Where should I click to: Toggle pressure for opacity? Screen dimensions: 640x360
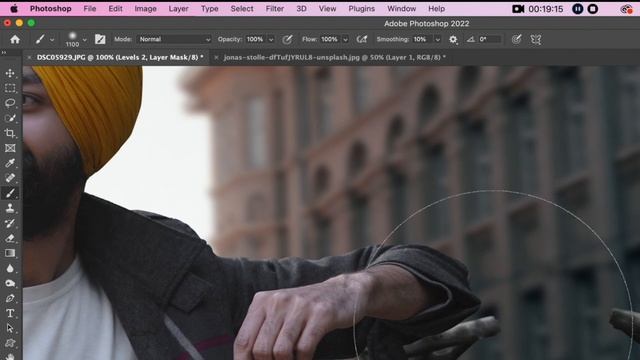(x=287, y=40)
